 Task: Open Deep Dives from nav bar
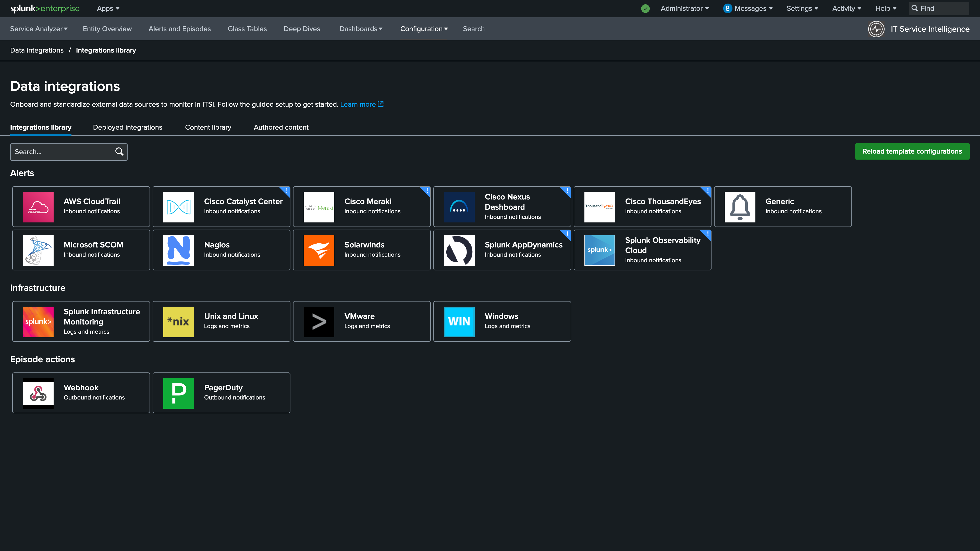click(302, 29)
